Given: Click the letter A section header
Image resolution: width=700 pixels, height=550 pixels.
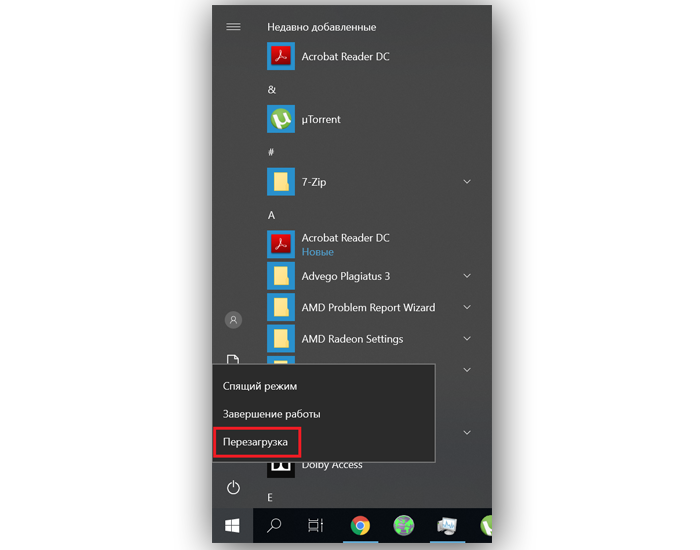Looking at the screenshot, I should tap(271, 215).
